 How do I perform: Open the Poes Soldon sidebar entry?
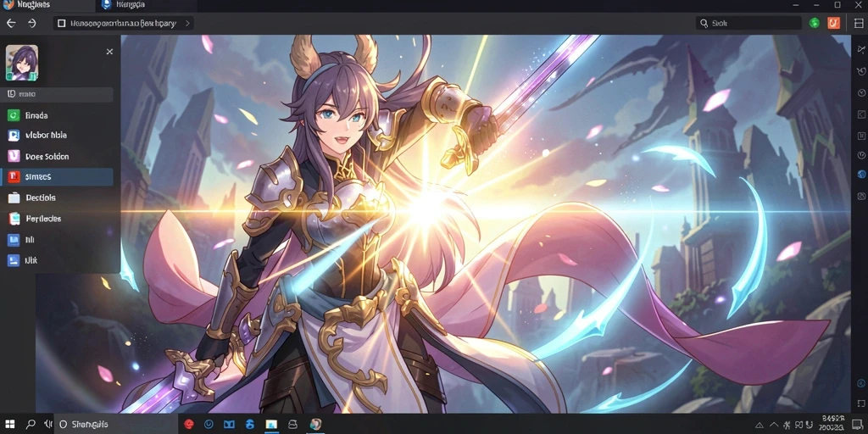pos(60,156)
